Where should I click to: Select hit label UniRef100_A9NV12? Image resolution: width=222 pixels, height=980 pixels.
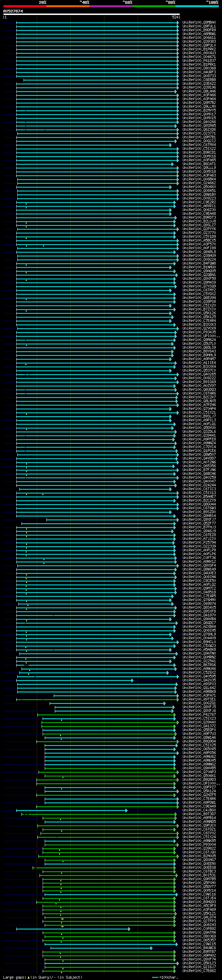tap(199, 561)
